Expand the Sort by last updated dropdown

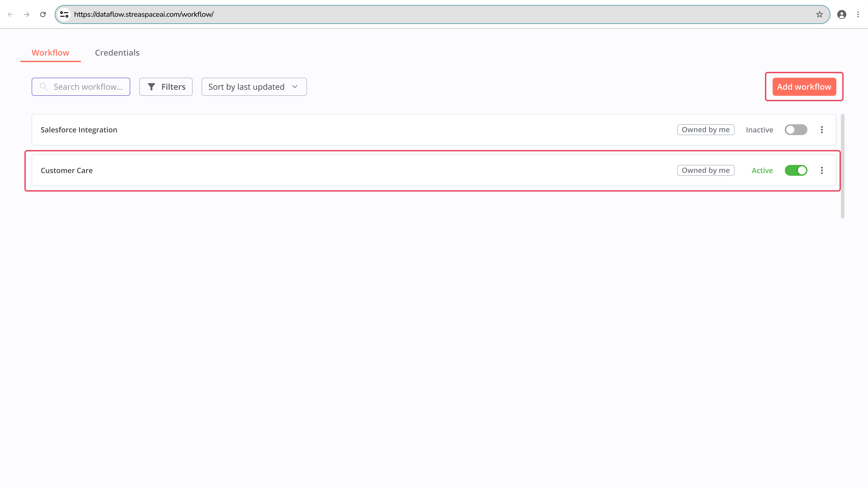click(x=254, y=87)
